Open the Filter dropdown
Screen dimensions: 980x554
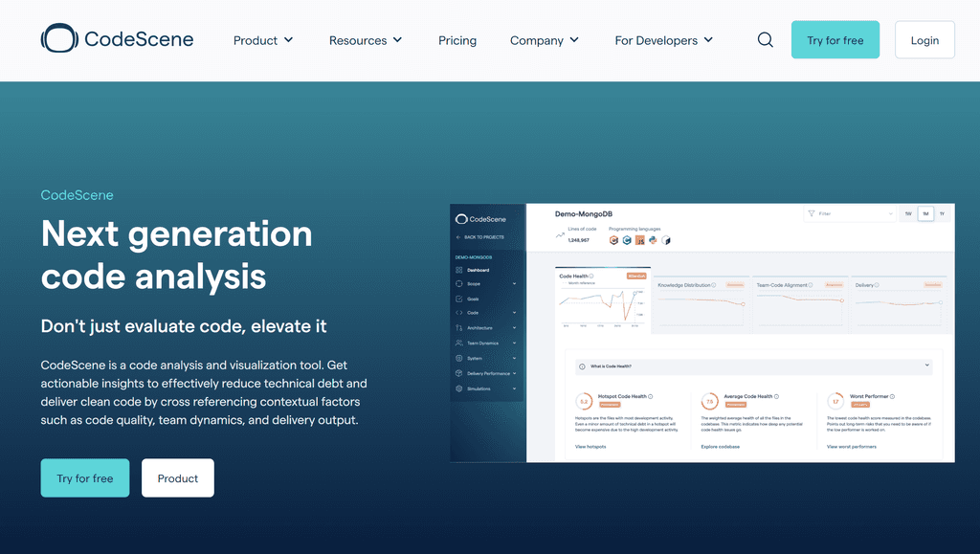pyautogui.click(x=848, y=213)
